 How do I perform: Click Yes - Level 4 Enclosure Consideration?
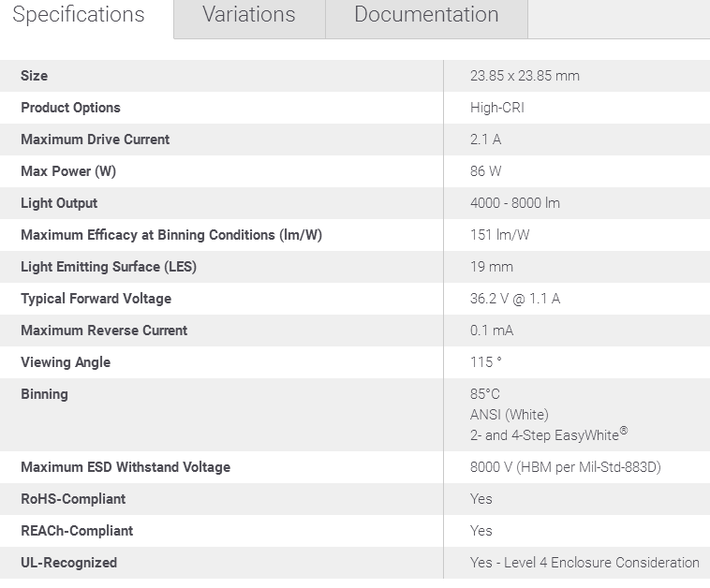[x=584, y=563]
